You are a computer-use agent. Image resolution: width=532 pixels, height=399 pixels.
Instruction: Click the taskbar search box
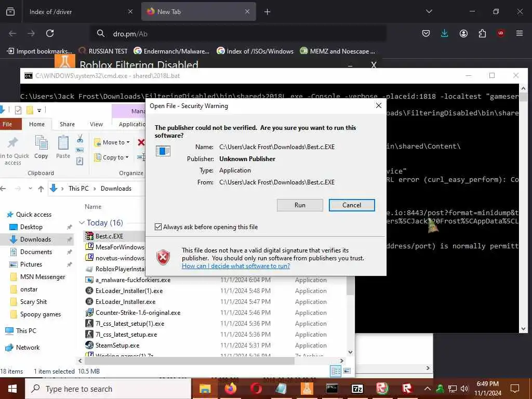[x=109, y=389]
